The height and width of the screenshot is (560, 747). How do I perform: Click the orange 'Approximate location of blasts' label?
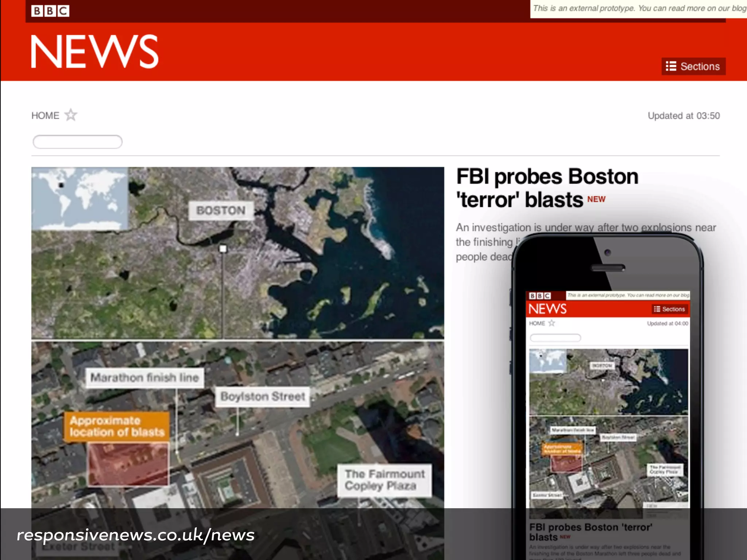coord(117,426)
